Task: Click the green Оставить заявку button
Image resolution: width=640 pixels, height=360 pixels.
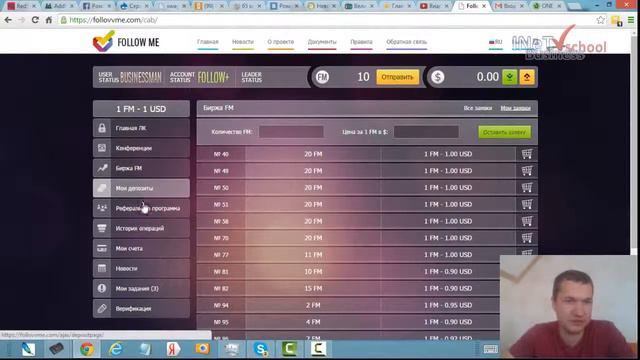Action: (504, 132)
